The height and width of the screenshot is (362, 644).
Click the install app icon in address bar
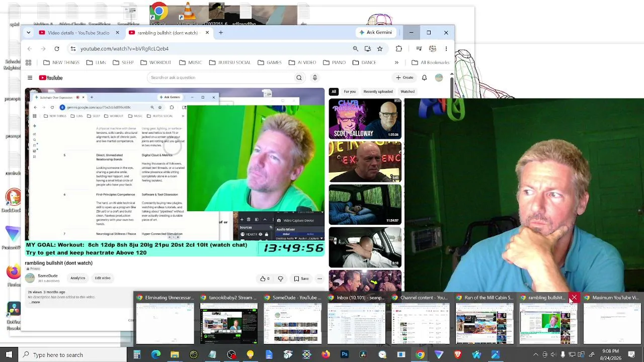368,49
